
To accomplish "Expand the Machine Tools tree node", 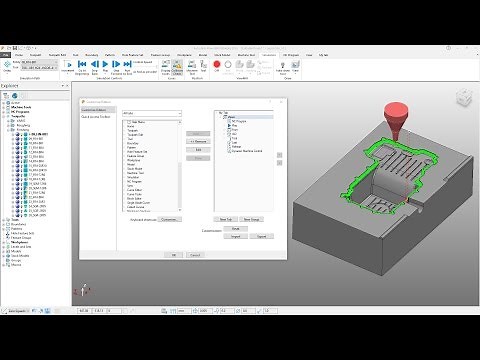I will [4, 107].
